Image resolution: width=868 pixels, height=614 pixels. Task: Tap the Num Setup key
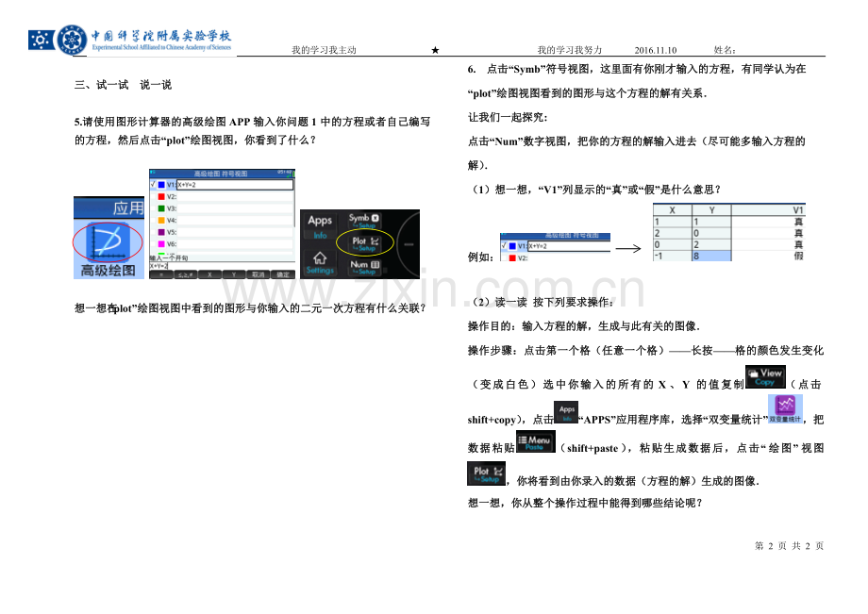click(x=365, y=267)
